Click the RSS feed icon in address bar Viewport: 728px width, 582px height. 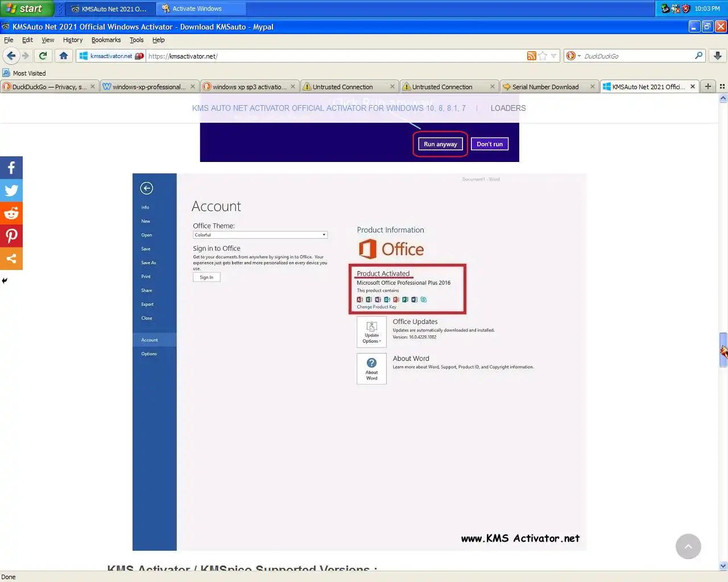click(532, 56)
